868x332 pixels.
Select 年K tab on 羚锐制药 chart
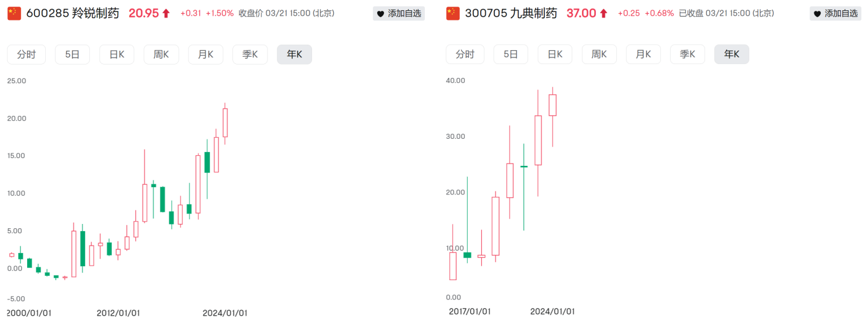click(x=295, y=54)
